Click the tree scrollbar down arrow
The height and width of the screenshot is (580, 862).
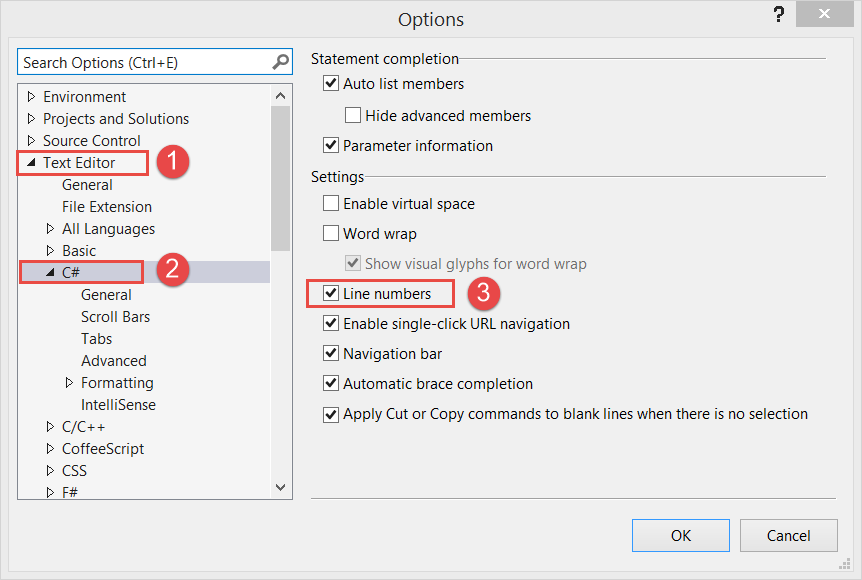280,488
